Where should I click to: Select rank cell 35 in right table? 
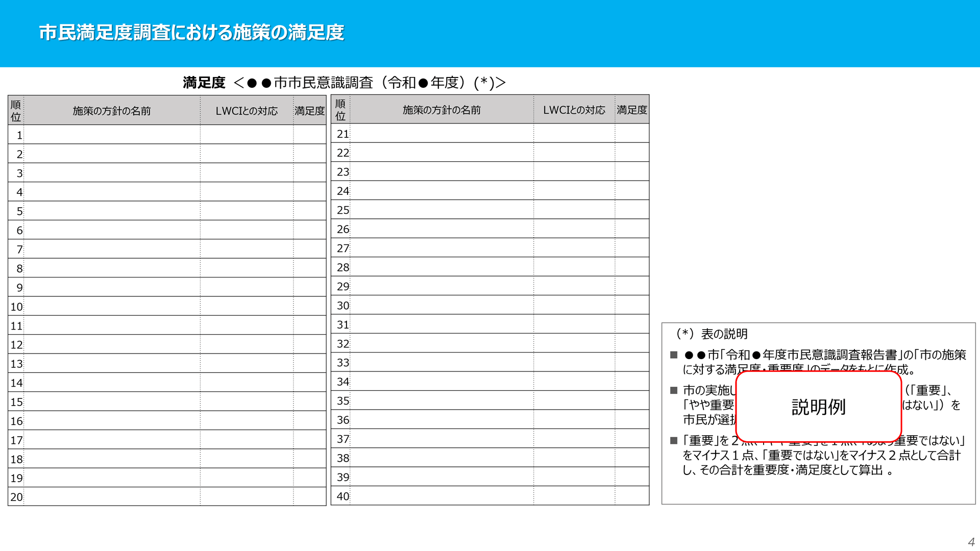coord(341,401)
